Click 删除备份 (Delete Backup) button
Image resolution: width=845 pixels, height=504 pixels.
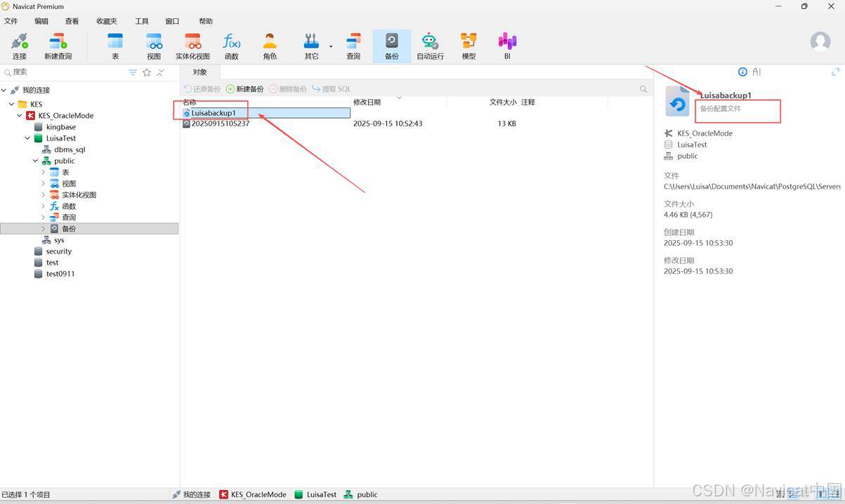coord(288,89)
